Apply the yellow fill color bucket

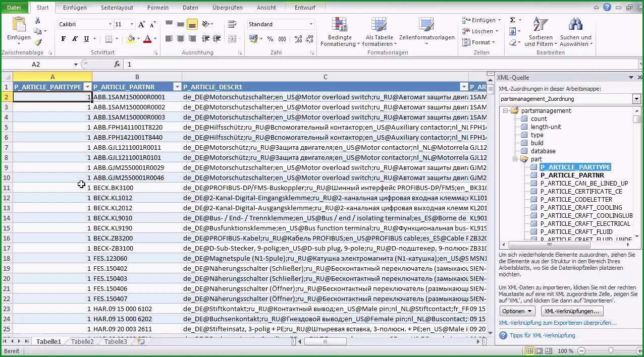[x=131, y=39]
